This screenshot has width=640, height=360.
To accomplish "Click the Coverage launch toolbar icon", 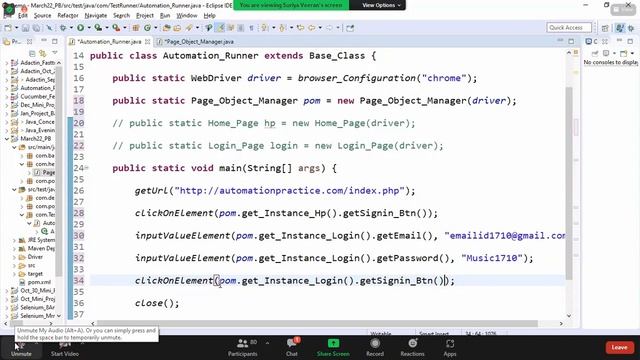I will [x=98, y=28].
